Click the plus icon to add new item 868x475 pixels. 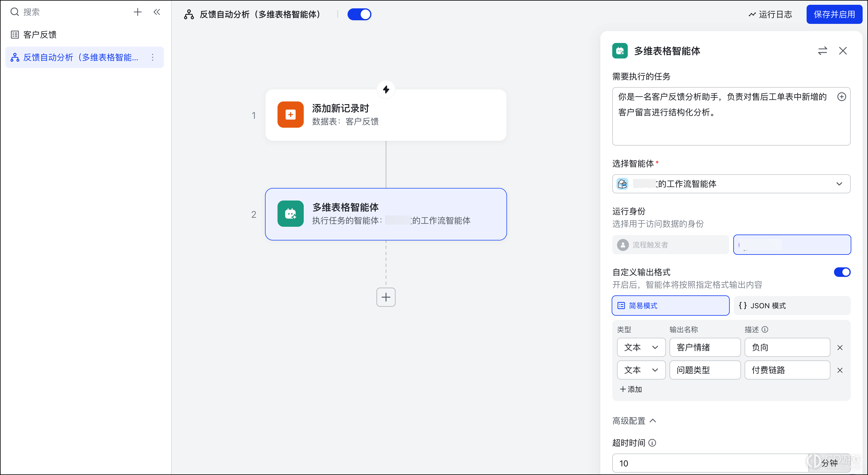137,12
